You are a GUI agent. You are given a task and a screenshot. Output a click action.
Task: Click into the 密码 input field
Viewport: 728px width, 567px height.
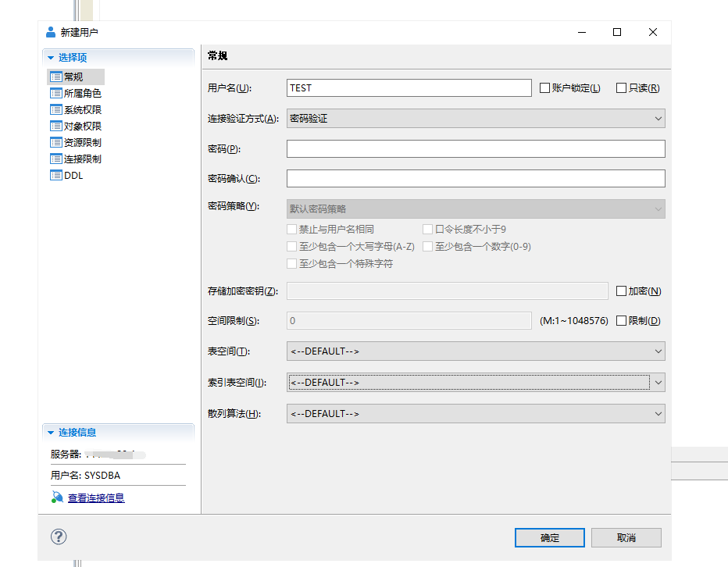click(x=476, y=149)
